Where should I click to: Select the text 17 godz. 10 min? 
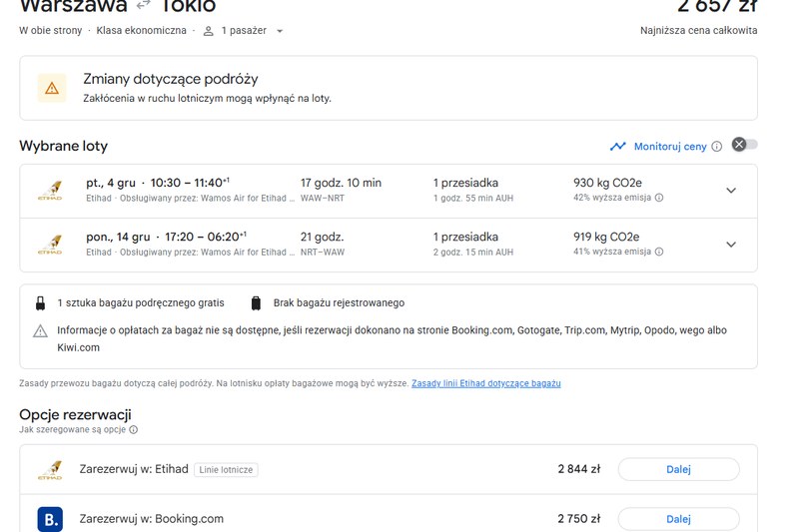tap(341, 183)
